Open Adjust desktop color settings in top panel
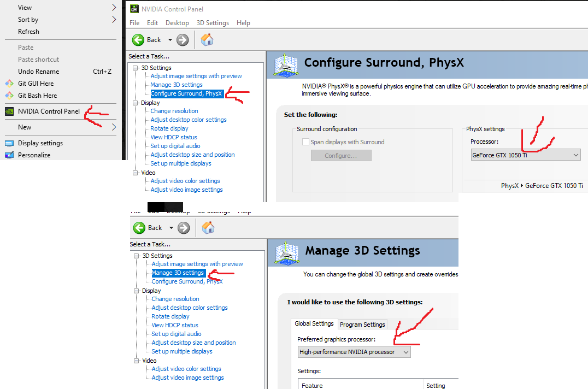588x389 pixels. pyautogui.click(x=188, y=120)
